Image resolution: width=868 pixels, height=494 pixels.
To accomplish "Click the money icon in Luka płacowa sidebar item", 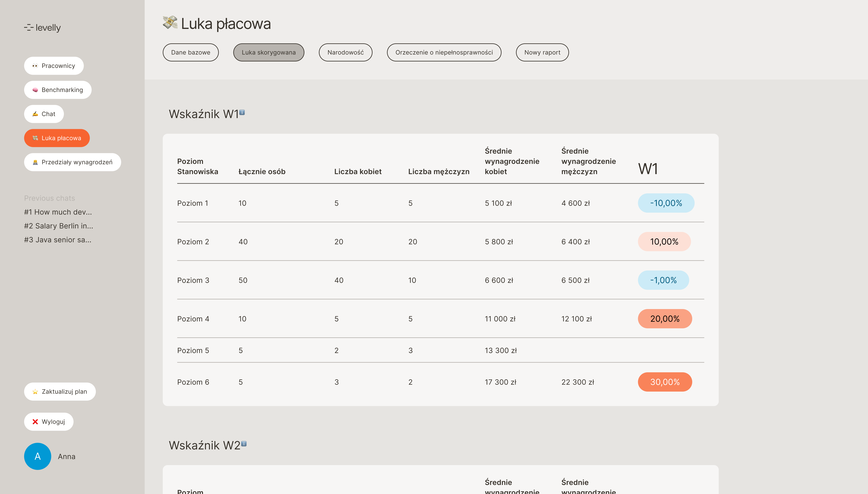I will (35, 138).
